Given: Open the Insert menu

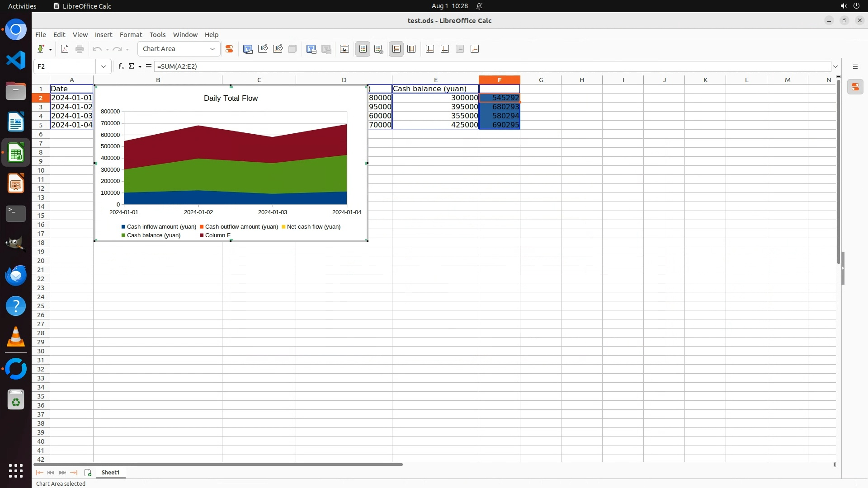Looking at the screenshot, I should (x=103, y=35).
